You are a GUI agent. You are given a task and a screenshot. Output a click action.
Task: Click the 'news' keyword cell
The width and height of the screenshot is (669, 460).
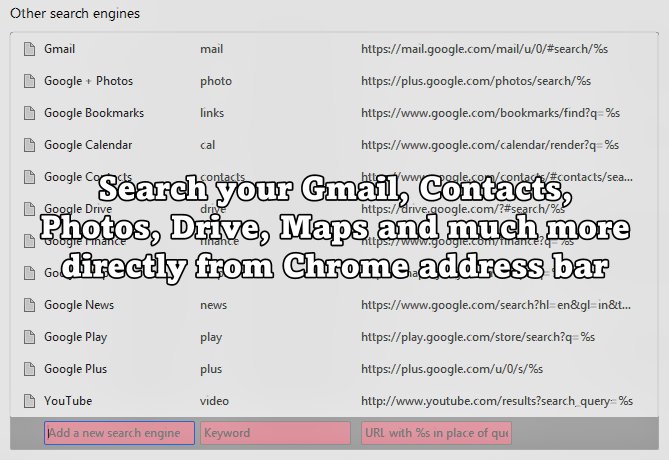coord(214,305)
